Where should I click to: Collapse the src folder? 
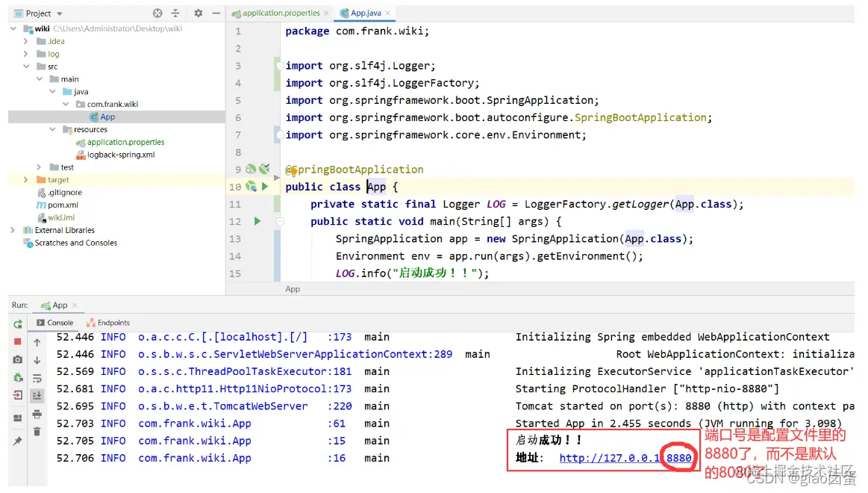click(25, 66)
